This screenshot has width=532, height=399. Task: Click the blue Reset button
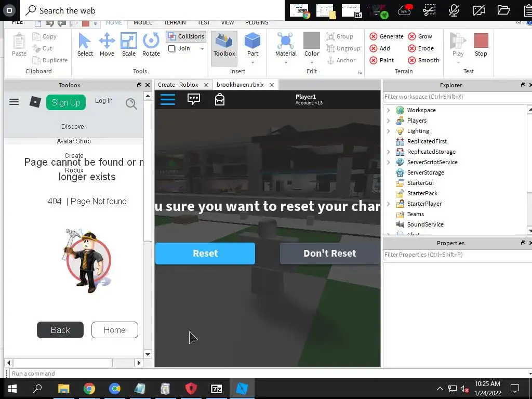pos(205,254)
